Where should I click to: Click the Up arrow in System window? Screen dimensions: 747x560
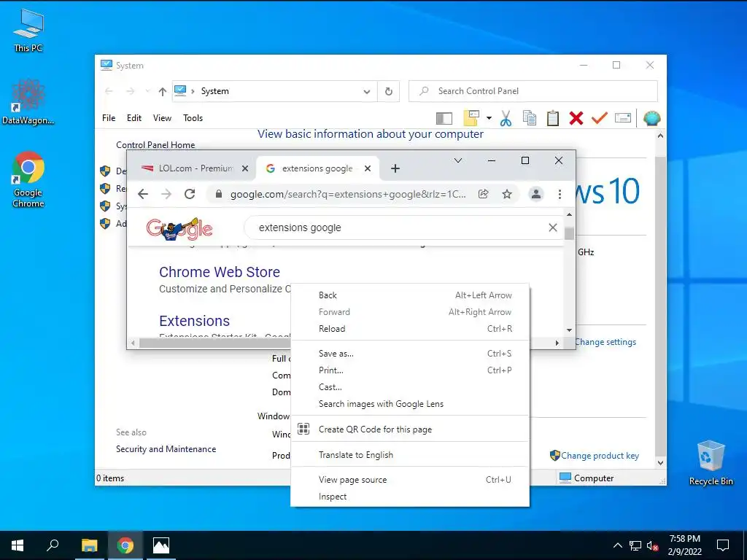click(163, 91)
